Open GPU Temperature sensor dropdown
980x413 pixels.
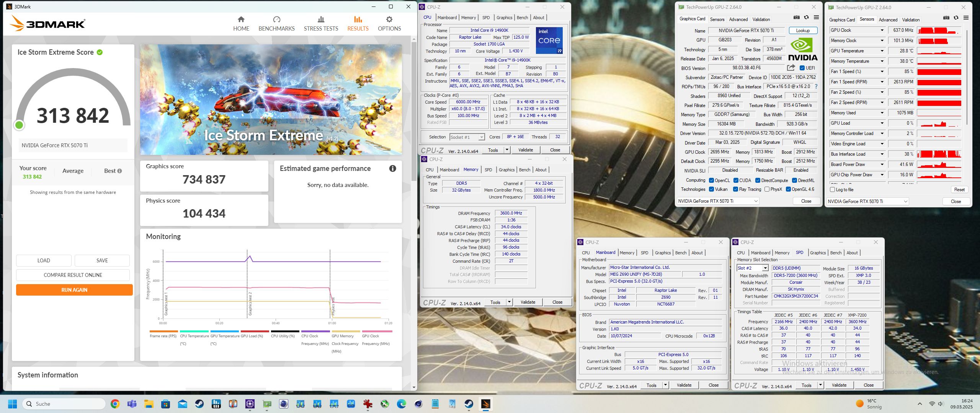(882, 51)
